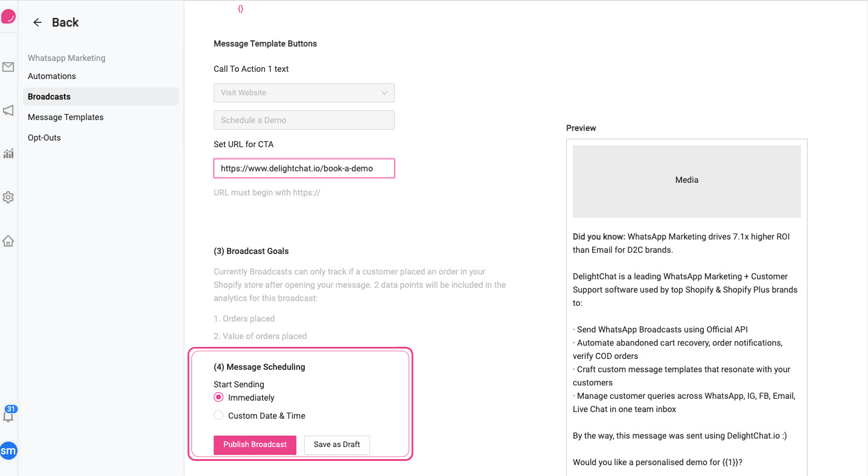Click the sm profile avatar

click(8, 451)
